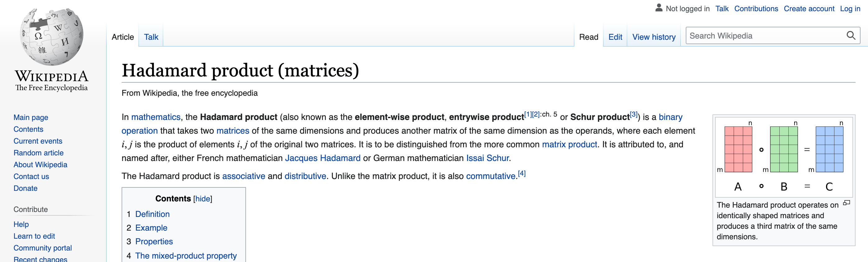
Task: Open the Hadamard product matrix diagram
Action: (x=784, y=157)
